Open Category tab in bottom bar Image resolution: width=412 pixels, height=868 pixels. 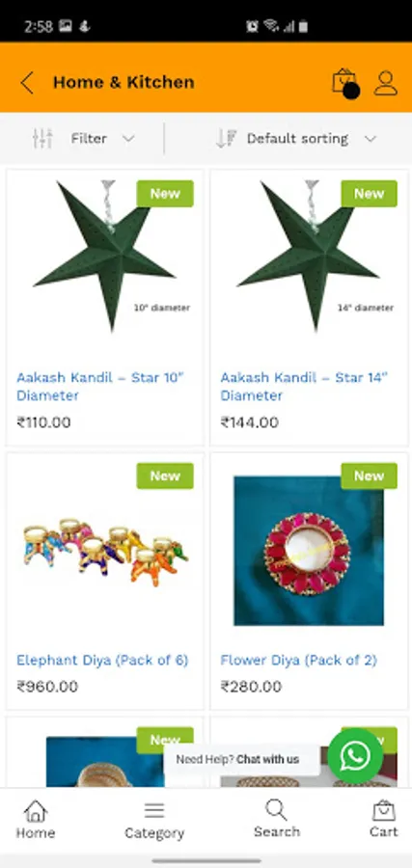coord(154,819)
